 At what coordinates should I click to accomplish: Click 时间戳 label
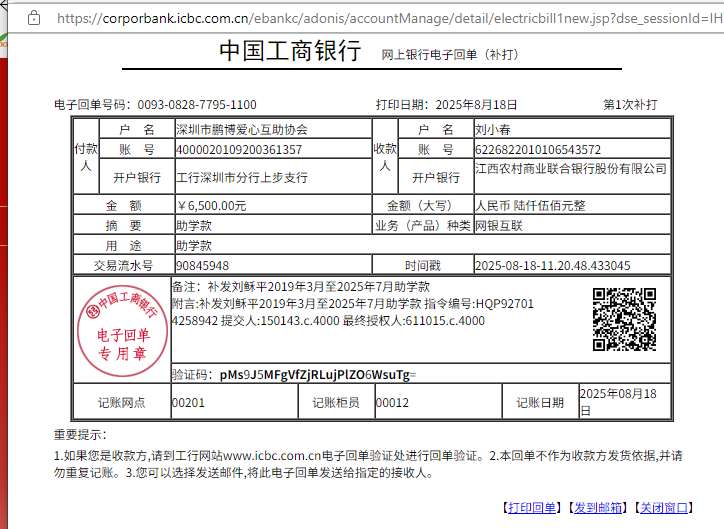(423, 265)
